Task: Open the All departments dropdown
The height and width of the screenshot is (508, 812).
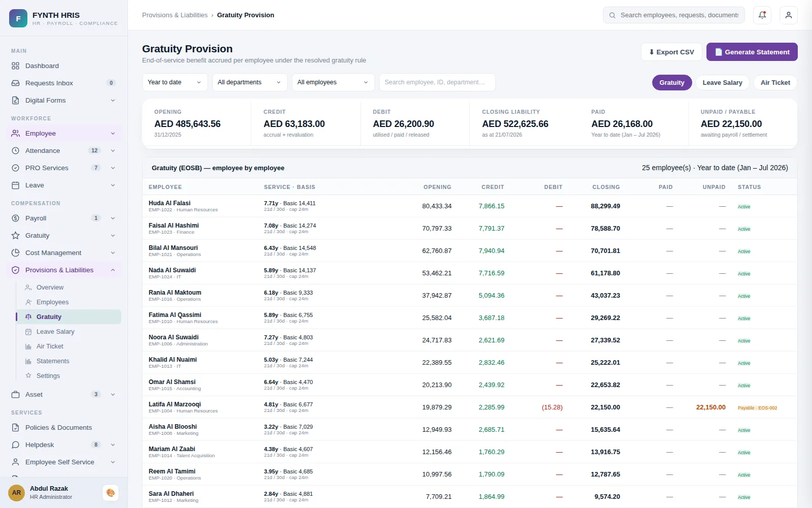Action: tap(250, 82)
